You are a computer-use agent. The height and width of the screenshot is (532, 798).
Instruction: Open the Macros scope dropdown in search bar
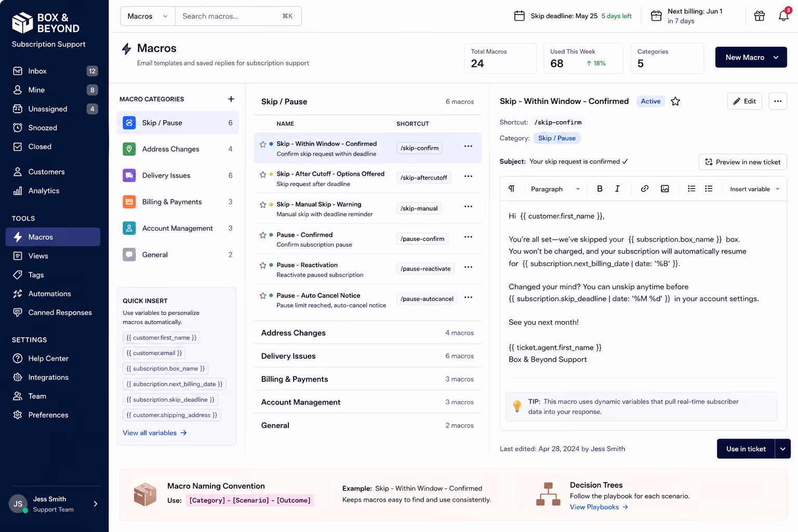click(148, 16)
